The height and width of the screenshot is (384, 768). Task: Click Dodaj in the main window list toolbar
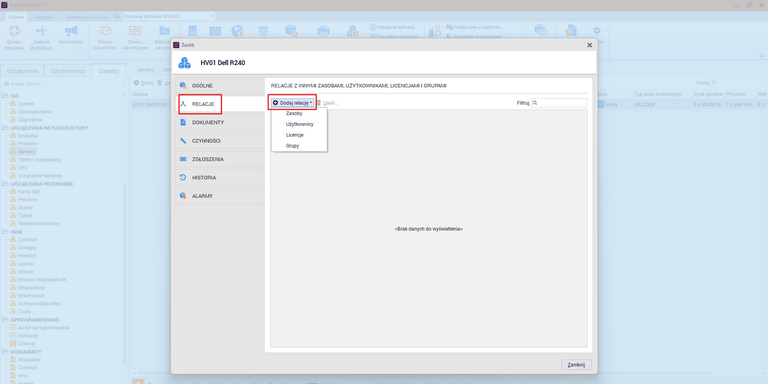[144, 83]
